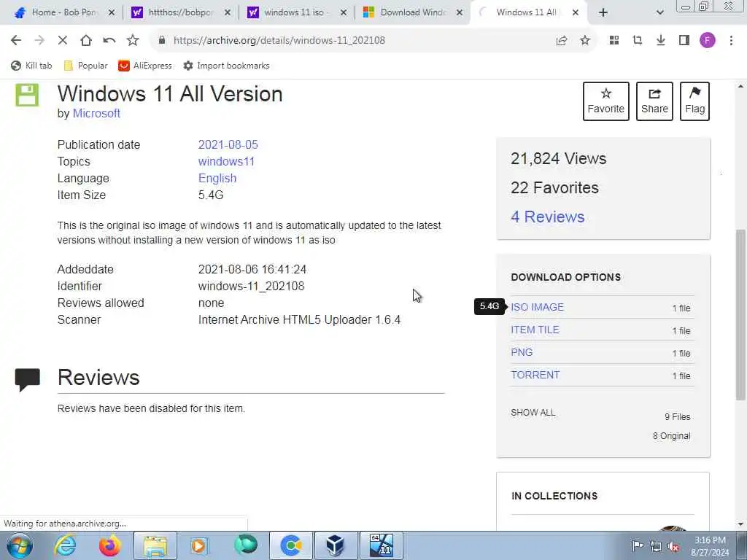Click the Share button on the page

pyautogui.click(x=654, y=101)
